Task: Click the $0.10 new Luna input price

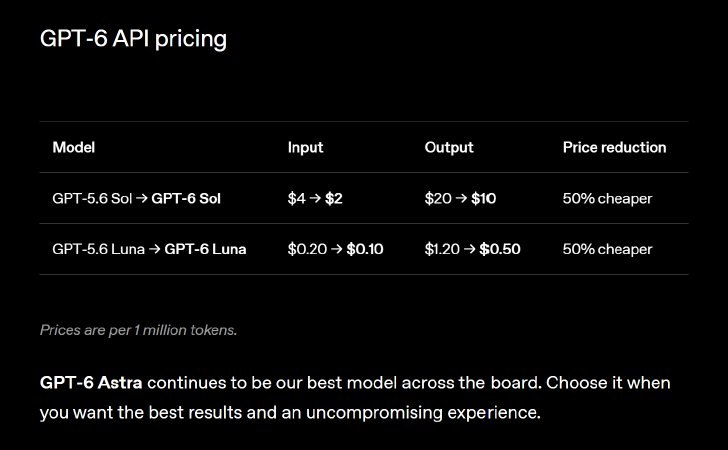Action: [365, 249]
